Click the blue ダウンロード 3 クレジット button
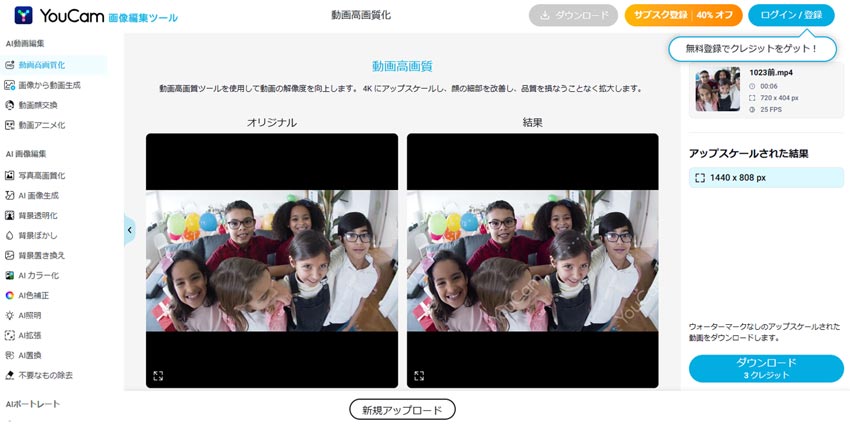Image resolution: width=850 pixels, height=425 pixels. tap(766, 369)
